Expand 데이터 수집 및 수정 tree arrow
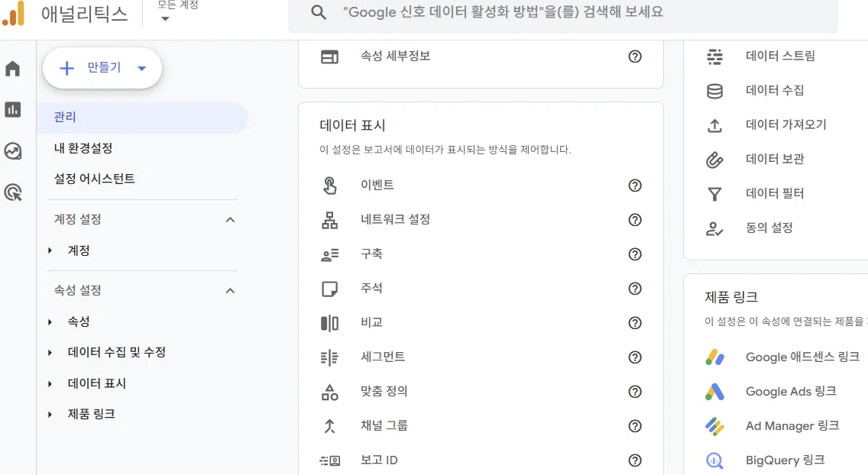Image resolution: width=868 pixels, height=475 pixels. click(x=50, y=353)
